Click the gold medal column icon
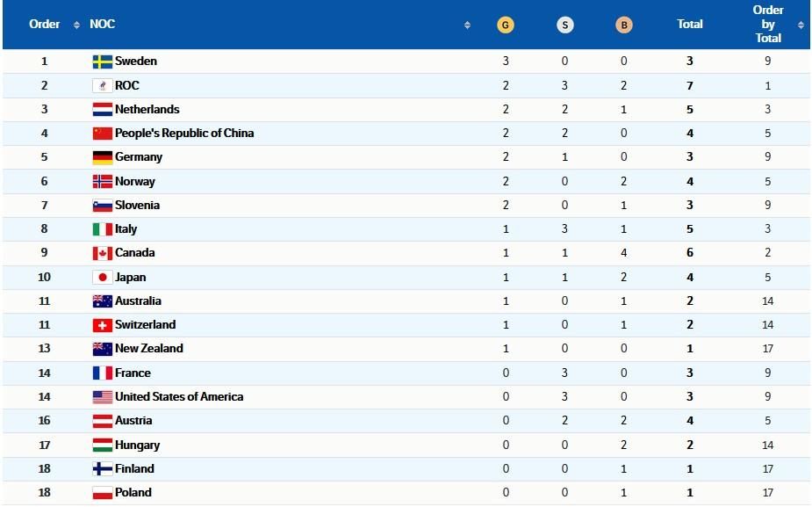 [504, 25]
